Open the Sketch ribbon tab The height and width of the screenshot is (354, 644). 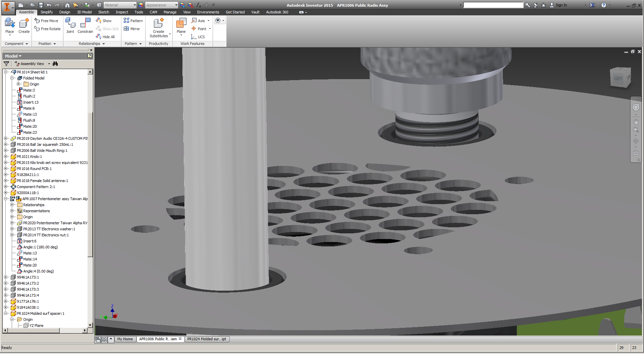(x=104, y=12)
